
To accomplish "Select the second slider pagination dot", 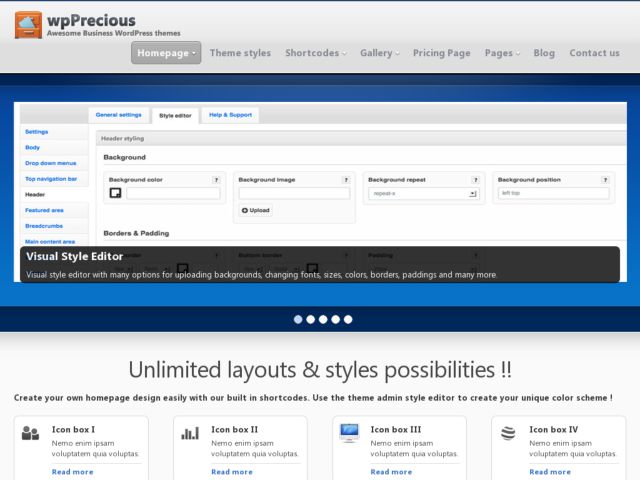I will (311, 319).
